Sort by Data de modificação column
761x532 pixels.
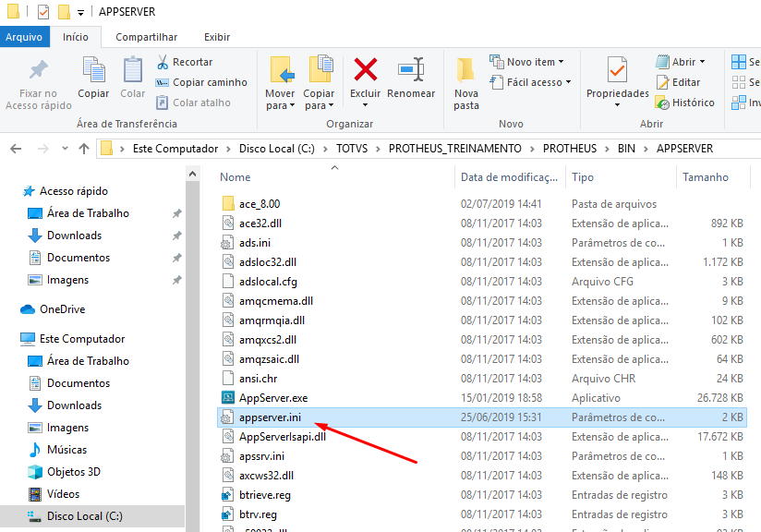click(x=509, y=177)
